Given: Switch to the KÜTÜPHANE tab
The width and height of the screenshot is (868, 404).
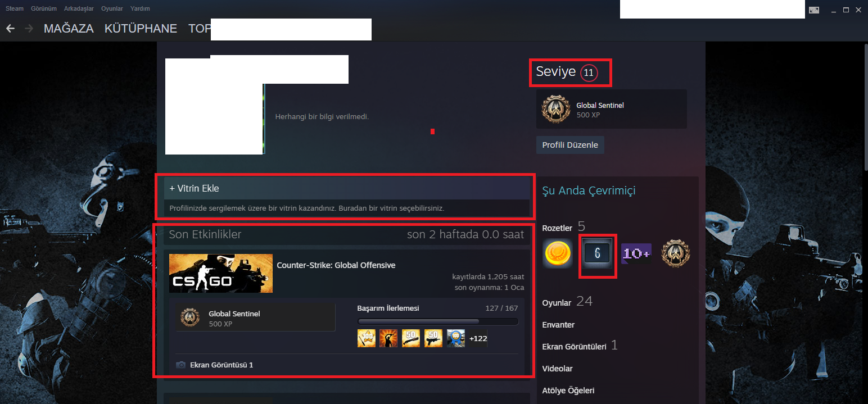Looking at the screenshot, I should pyautogui.click(x=141, y=28).
